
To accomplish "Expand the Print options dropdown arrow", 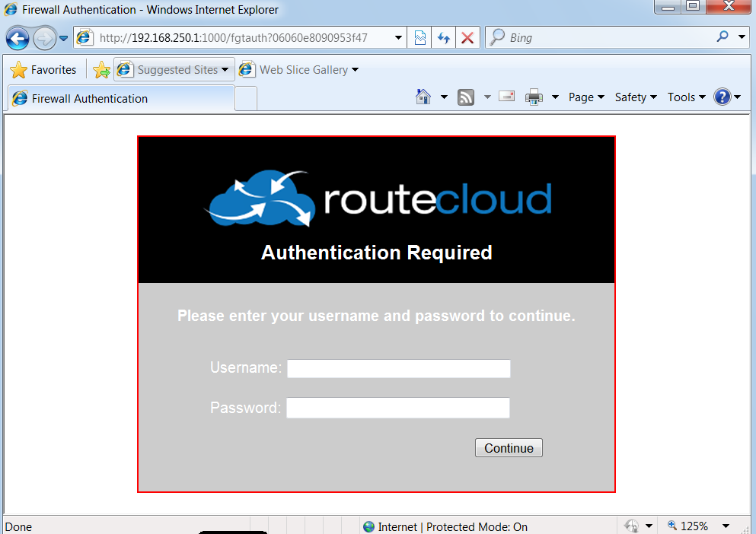I will [x=556, y=97].
